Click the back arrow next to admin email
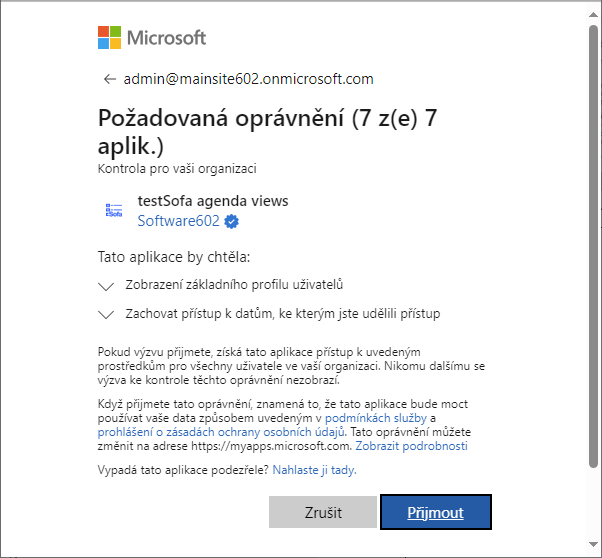 pyautogui.click(x=110, y=79)
